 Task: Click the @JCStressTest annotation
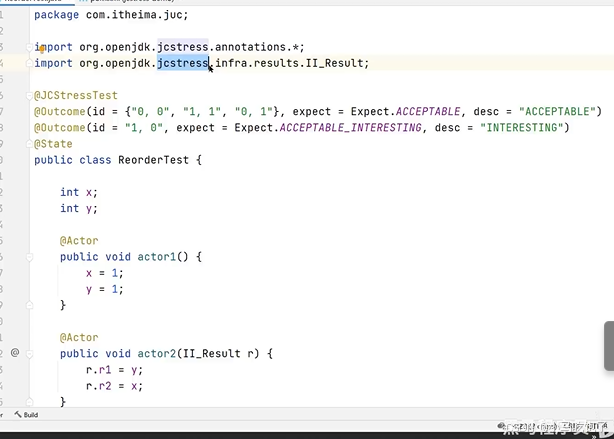(76, 96)
